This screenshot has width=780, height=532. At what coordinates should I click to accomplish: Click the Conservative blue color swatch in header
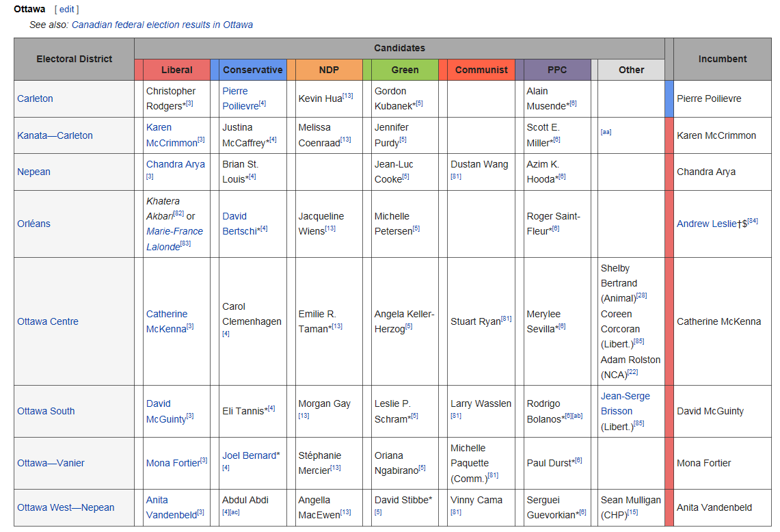pos(215,70)
